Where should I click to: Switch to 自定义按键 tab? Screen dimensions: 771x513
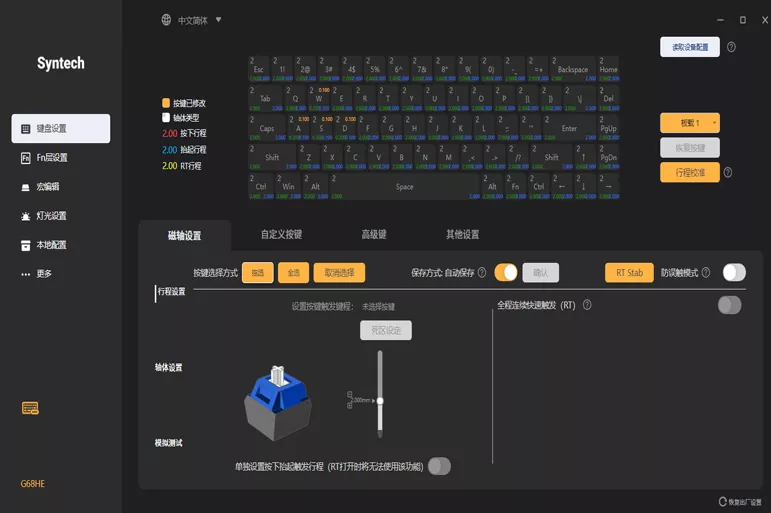click(281, 235)
